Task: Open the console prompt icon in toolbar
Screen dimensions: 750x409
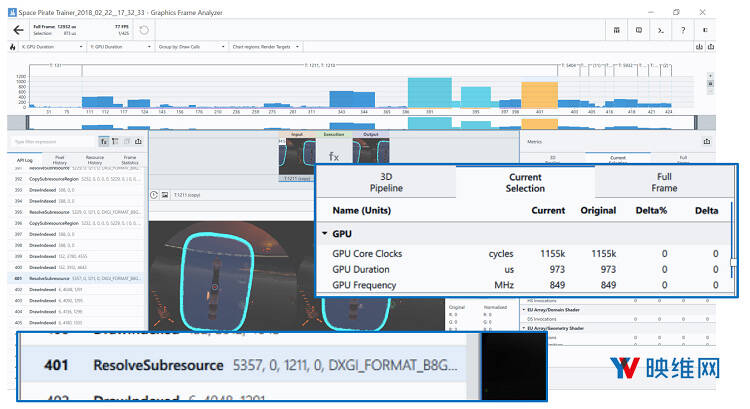Action: point(660,30)
